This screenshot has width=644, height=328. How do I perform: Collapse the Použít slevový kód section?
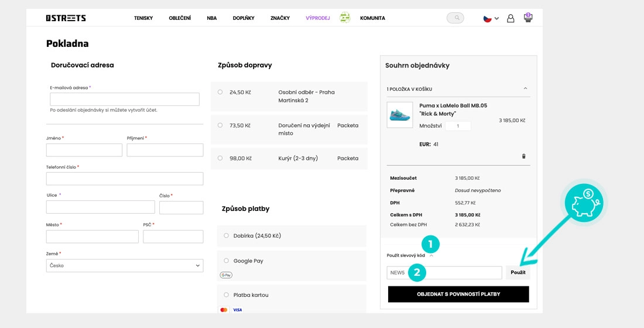431,255
